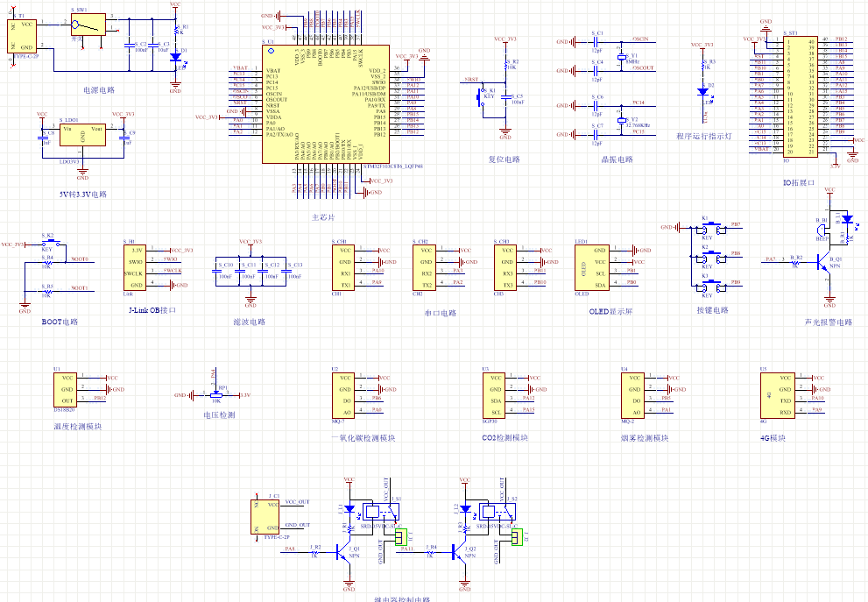Select the S_CH1 serial port connector
The width and height of the screenshot is (868, 602).
pyautogui.click(x=342, y=268)
